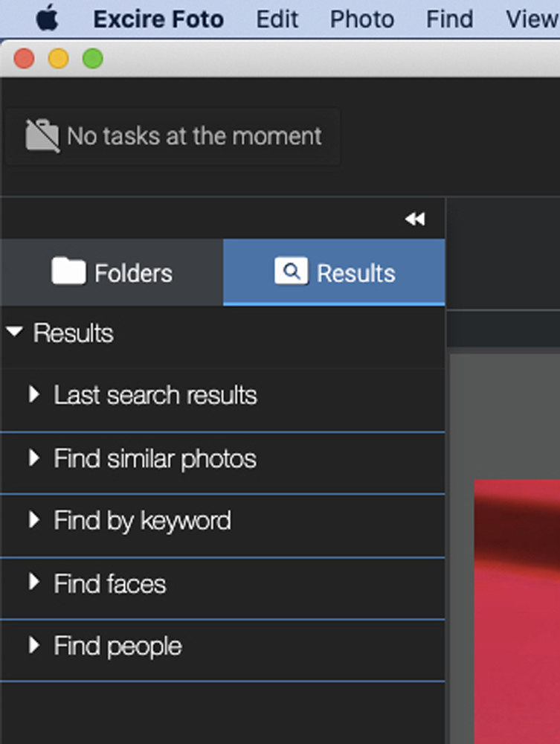This screenshot has height=744, width=560.
Task: Open the Find menu
Action: [x=449, y=19]
